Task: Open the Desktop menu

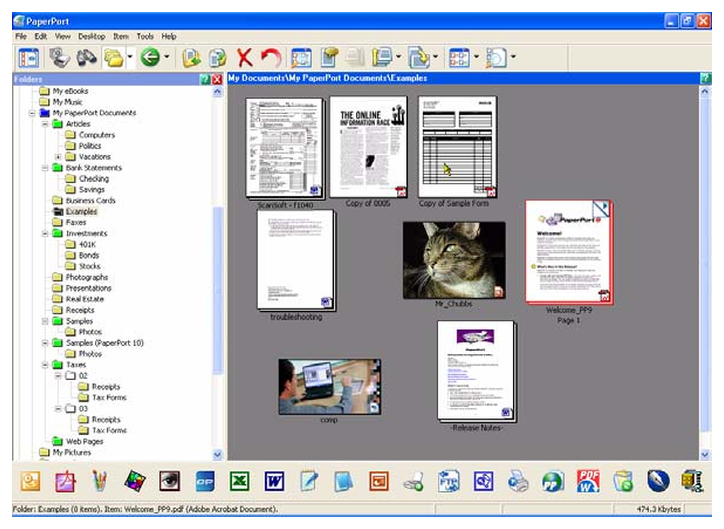Action: tap(91, 36)
